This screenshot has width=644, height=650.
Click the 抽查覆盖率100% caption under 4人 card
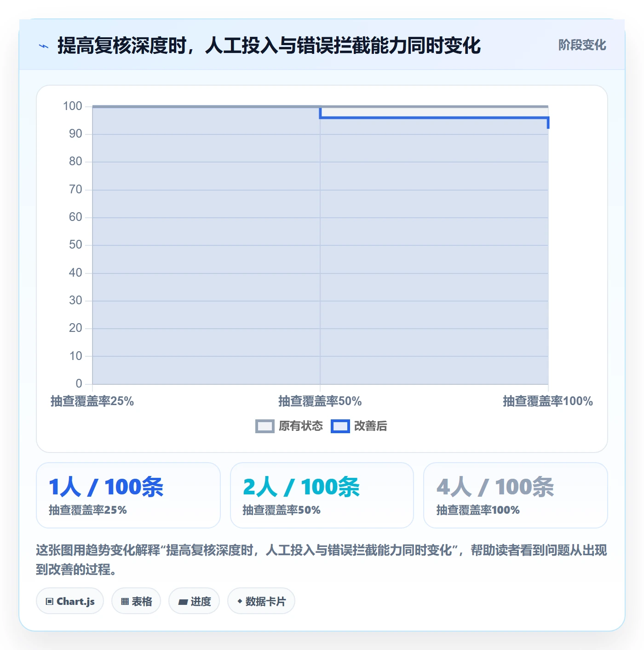(x=478, y=510)
